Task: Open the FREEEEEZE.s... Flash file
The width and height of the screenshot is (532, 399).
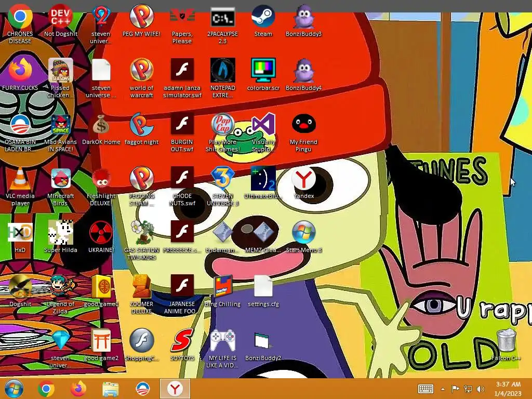Action: click(x=182, y=232)
